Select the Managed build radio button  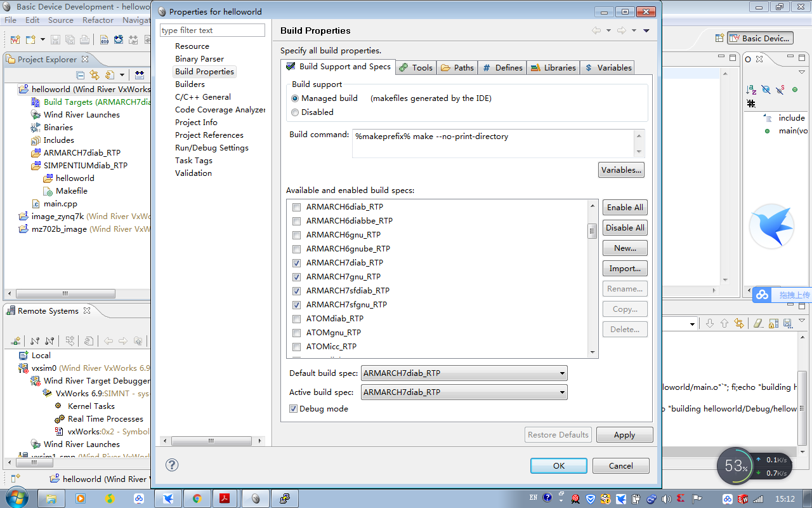(294, 98)
